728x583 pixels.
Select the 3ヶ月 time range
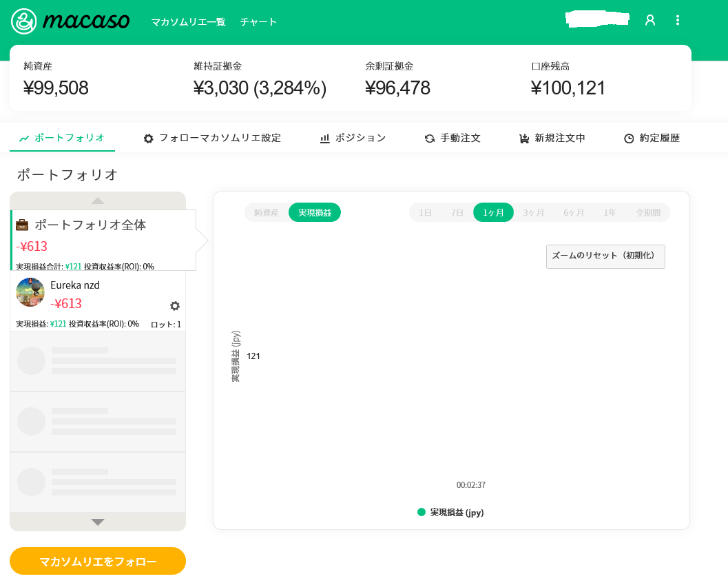pos(534,212)
